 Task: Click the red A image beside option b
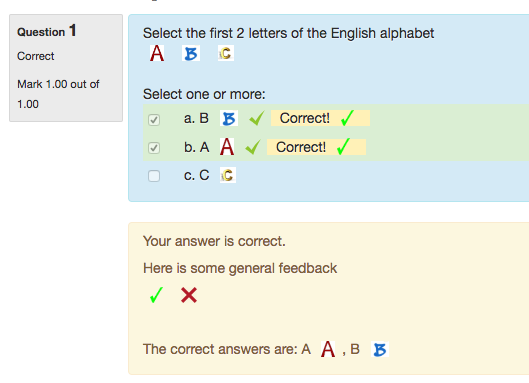point(227,147)
